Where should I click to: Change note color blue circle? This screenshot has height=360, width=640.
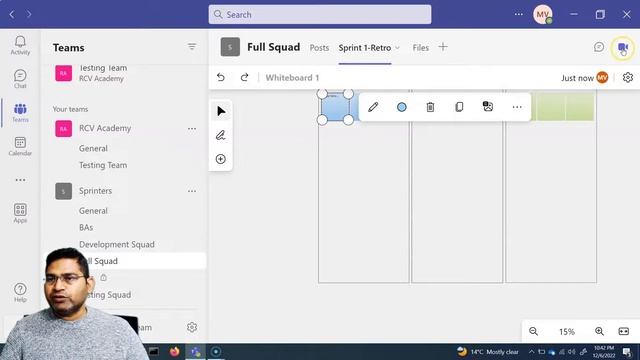click(x=402, y=107)
